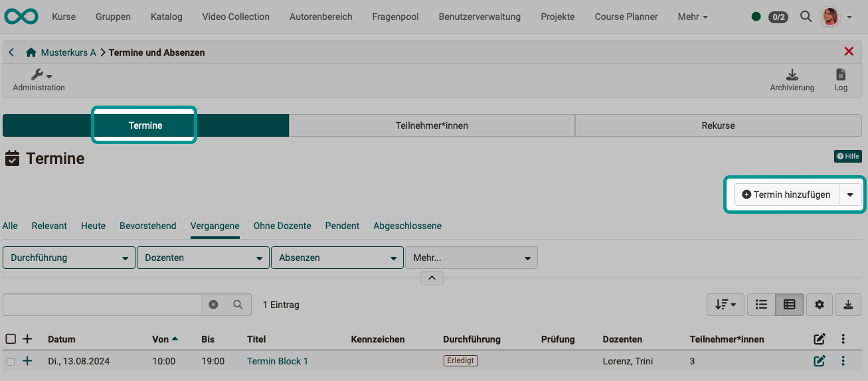Click the user avatar picture
868x381 pixels.
[830, 17]
